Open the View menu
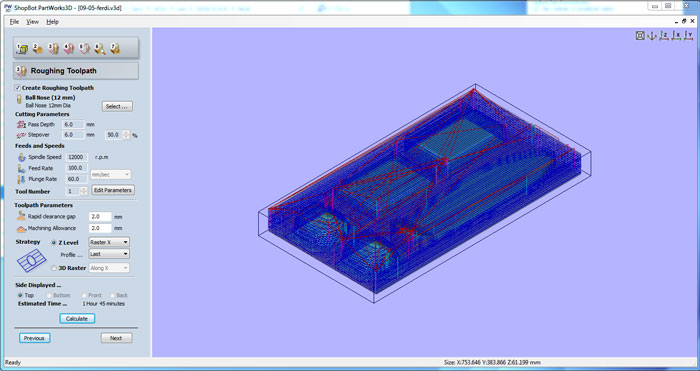The height and width of the screenshot is (371, 700). [32, 22]
